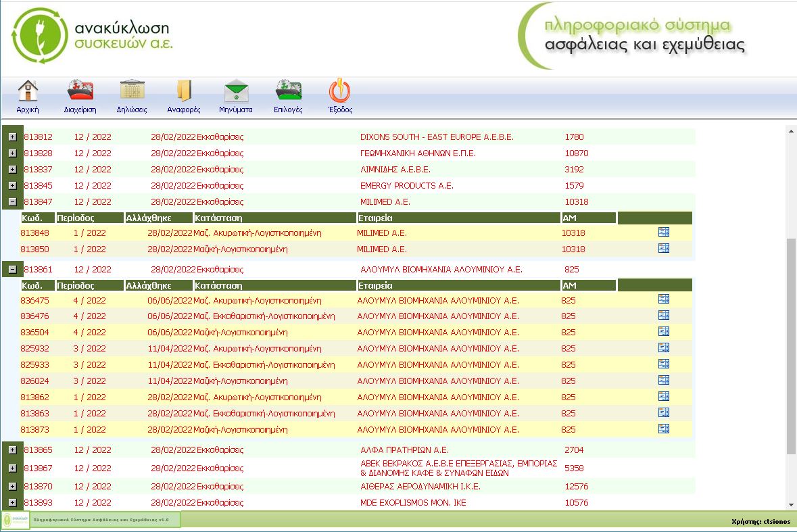Open details icon for record 825932
The width and height of the screenshot is (797, 532).
664,348
